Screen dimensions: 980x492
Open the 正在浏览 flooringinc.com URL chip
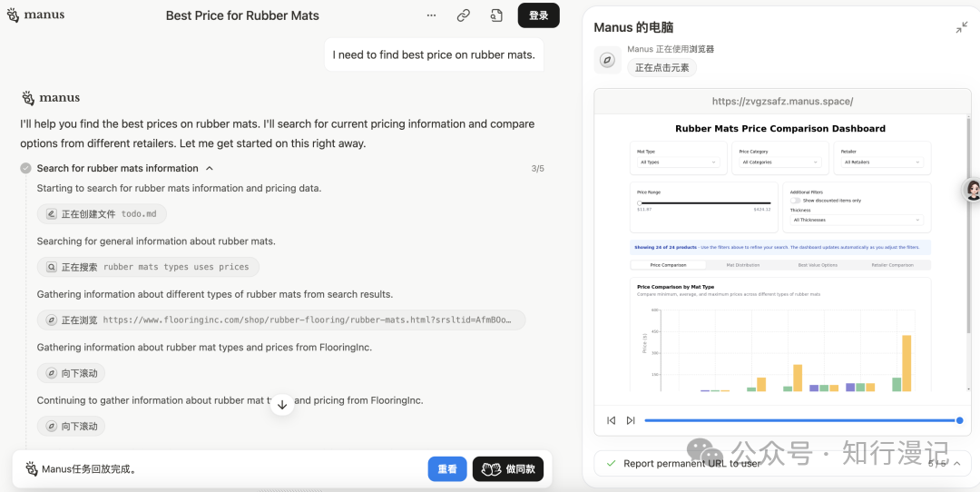coord(281,320)
